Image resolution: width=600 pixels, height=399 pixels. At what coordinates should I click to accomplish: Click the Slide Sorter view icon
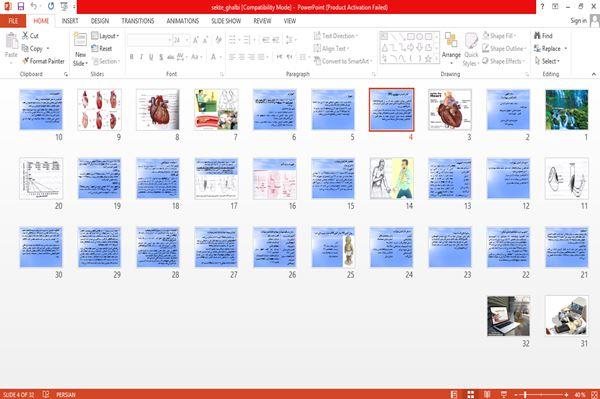pyautogui.click(x=470, y=394)
